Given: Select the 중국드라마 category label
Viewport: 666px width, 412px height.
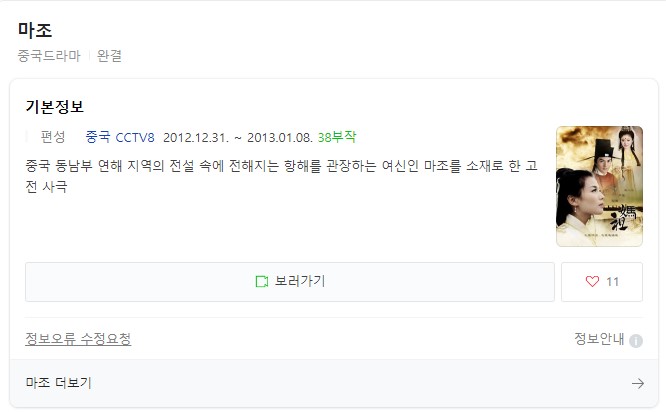Looking at the screenshot, I should click(49, 56).
